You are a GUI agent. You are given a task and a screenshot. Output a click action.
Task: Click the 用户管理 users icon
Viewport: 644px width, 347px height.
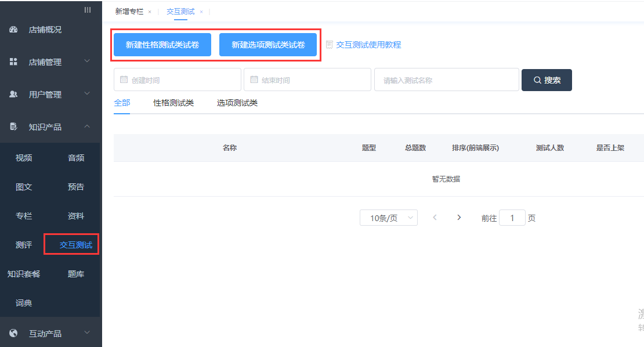point(13,94)
